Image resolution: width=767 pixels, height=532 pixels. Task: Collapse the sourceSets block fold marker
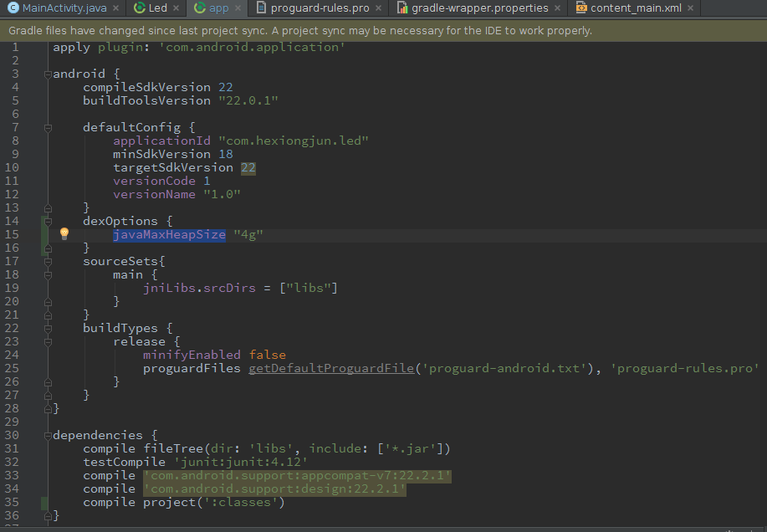[48, 262]
